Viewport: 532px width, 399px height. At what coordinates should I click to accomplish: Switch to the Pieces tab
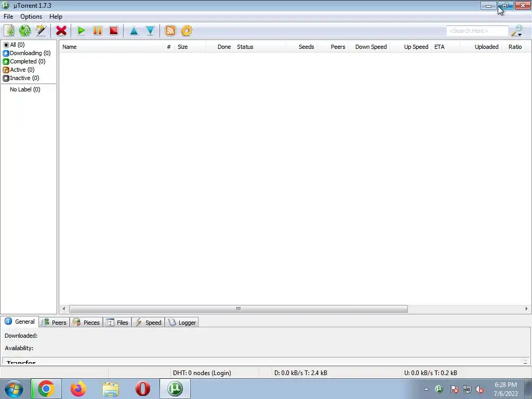(x=86, y=322)
